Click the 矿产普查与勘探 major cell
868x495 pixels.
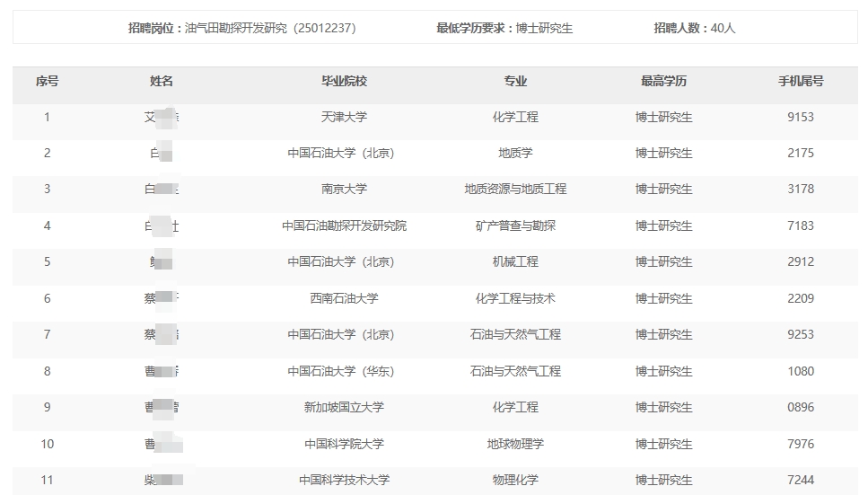pos(515,225)
